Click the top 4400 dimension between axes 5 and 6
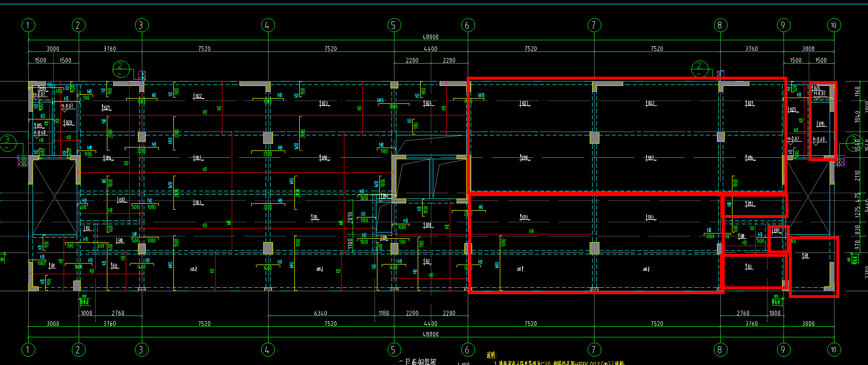868x365 pixels. tap(430, 49)
